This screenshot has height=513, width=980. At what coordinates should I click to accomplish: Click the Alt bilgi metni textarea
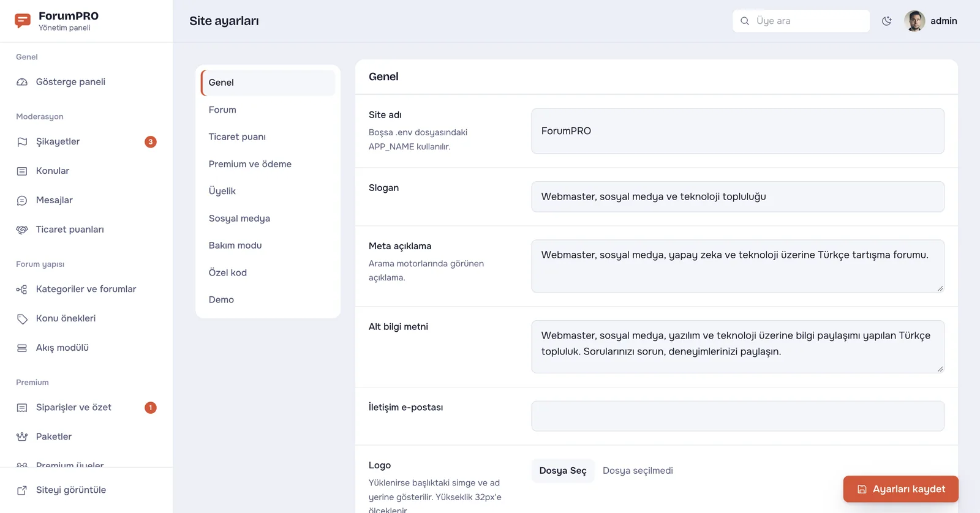[737, 347]
